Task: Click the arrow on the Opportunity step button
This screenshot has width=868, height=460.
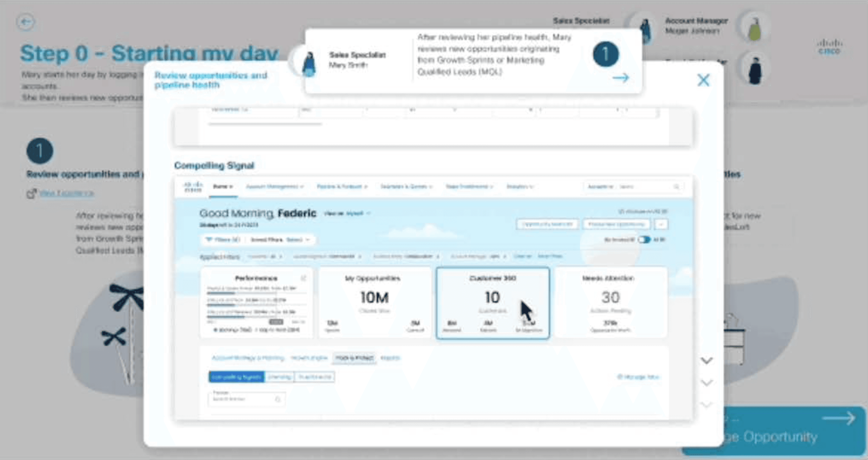Action: click(839, 419)
